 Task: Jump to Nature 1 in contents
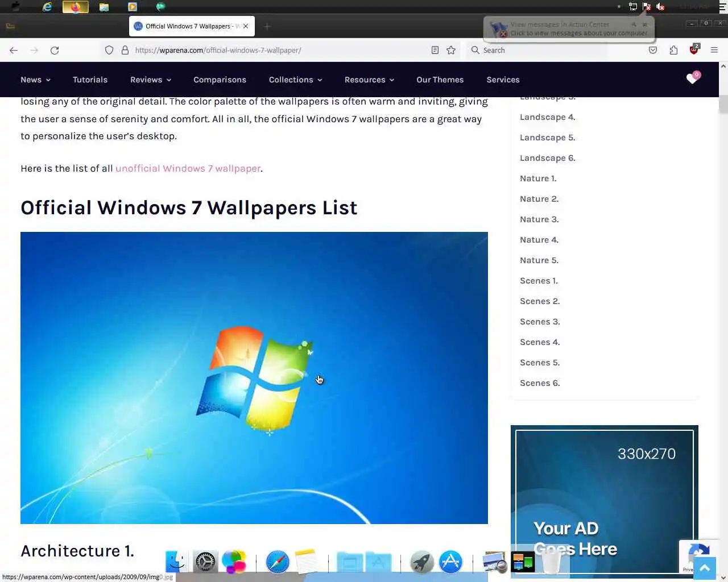point(538,178)
